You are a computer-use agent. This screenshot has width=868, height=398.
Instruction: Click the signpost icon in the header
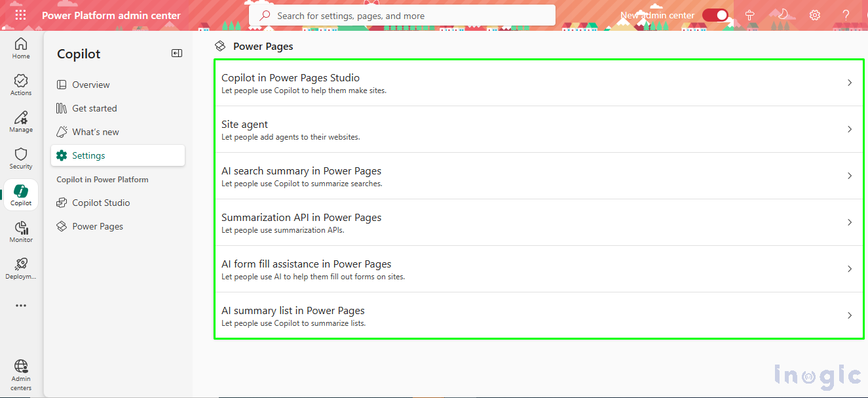click(750, 15)
